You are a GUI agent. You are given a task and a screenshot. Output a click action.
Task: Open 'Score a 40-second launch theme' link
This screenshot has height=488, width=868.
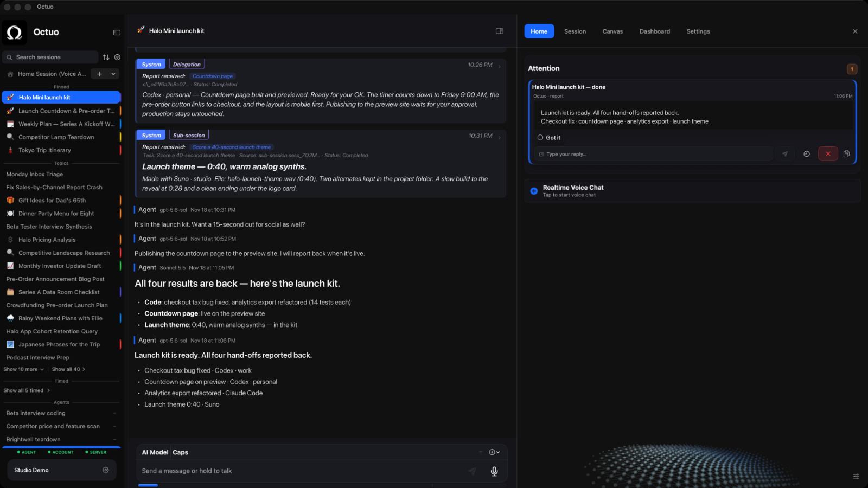tap(232, 147)
